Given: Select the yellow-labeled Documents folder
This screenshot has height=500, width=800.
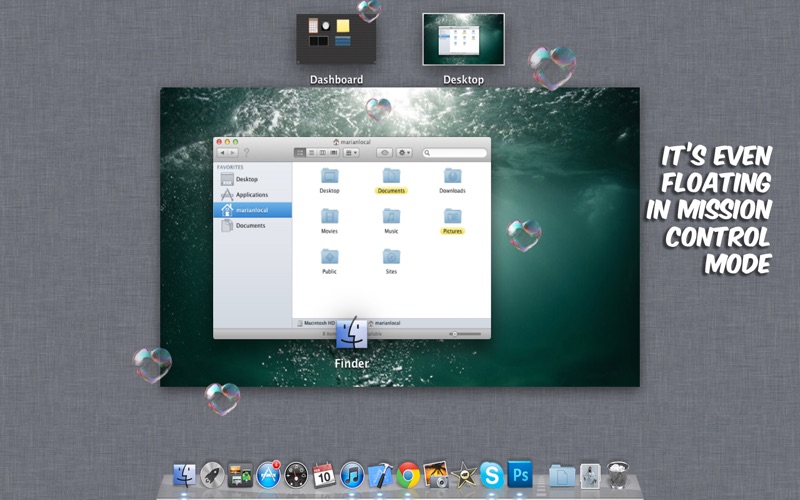Looking at the screenshot, I should pos(391,180).
